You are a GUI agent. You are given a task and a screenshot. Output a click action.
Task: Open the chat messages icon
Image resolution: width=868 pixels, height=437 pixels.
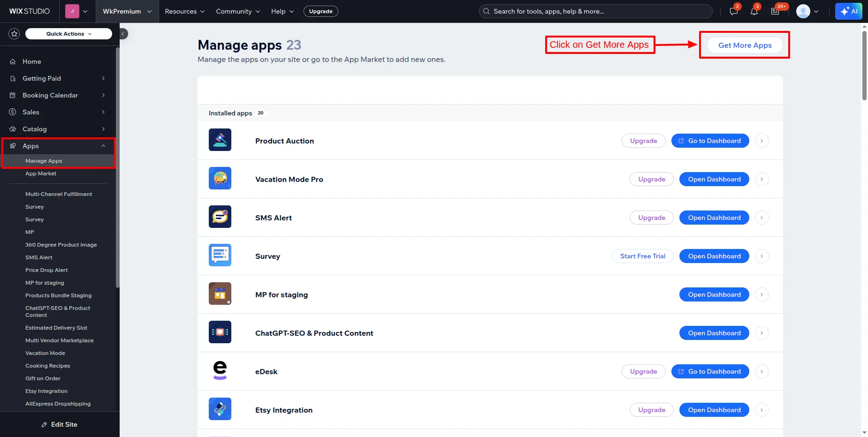click(x=733, y=11)
